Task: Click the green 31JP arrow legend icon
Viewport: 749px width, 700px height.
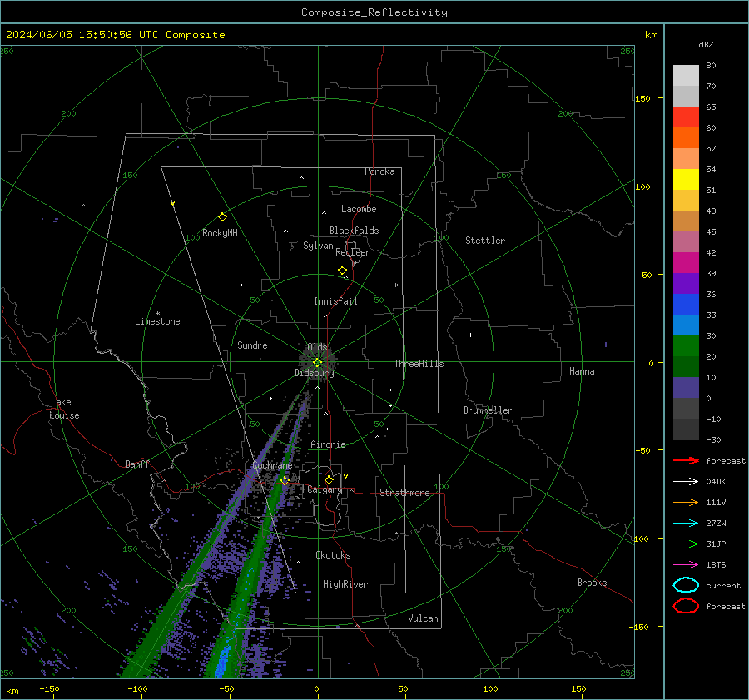Action: tap(686, 544)
